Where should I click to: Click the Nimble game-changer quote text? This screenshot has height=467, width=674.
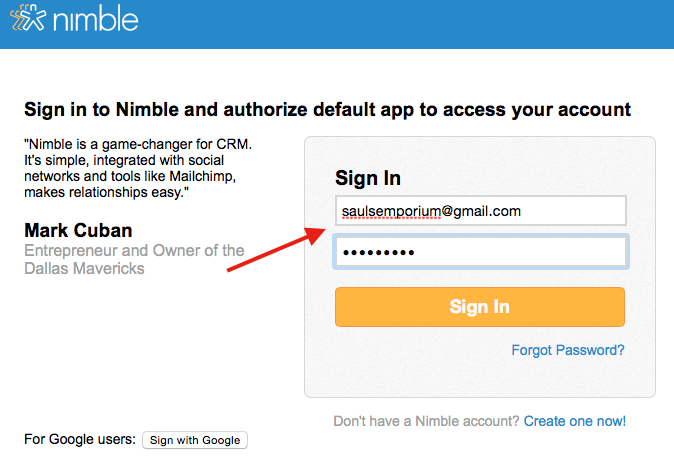coord(138,168)
